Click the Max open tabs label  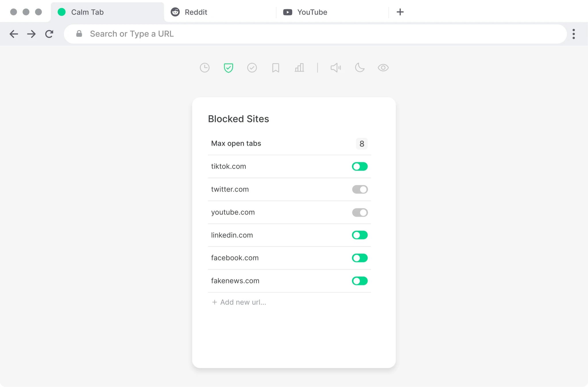(x=236, y=143)
